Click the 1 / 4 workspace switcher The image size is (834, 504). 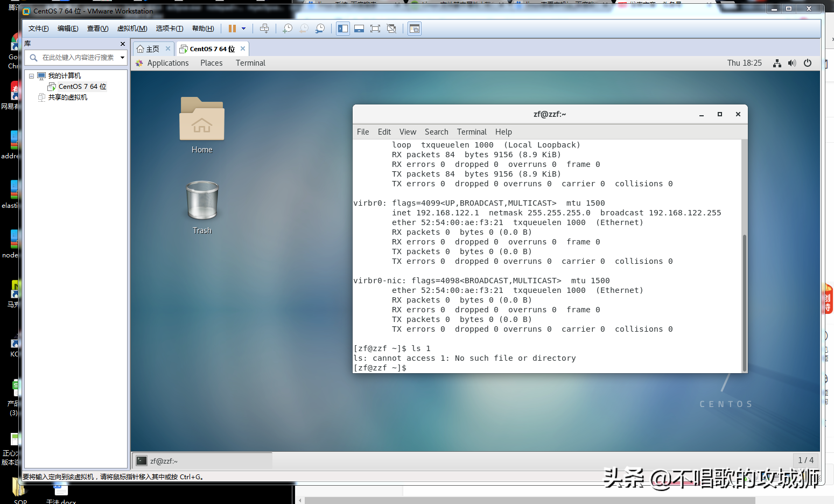806,460
